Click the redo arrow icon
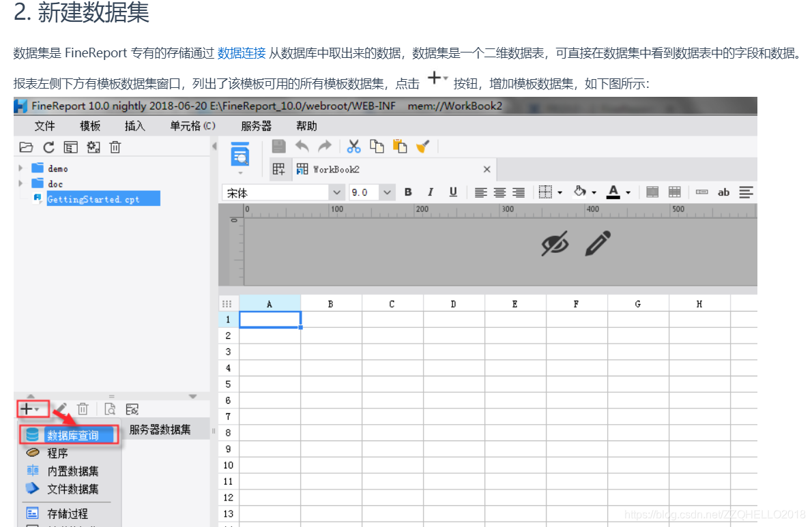 tap(325, 147)
